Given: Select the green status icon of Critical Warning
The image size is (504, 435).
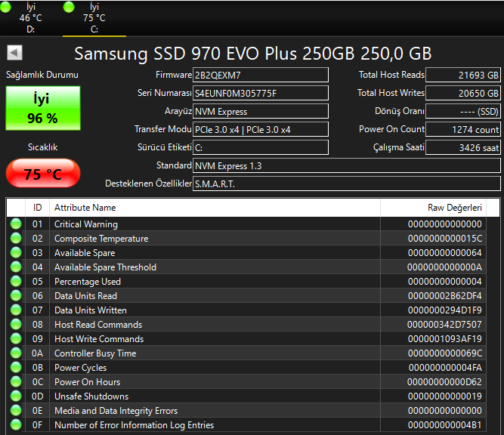Looking at the screenshot, I should pos(16,224).
